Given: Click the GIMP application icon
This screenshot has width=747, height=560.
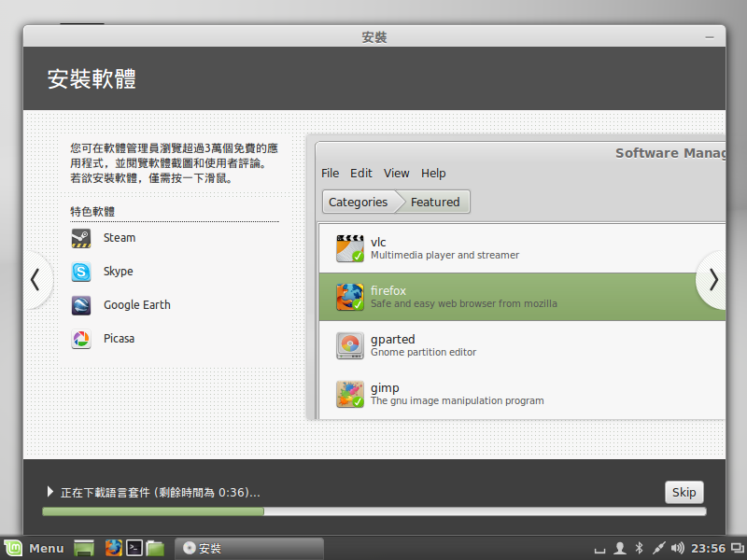Looking at the screenshot, I should tap(350, 394).
